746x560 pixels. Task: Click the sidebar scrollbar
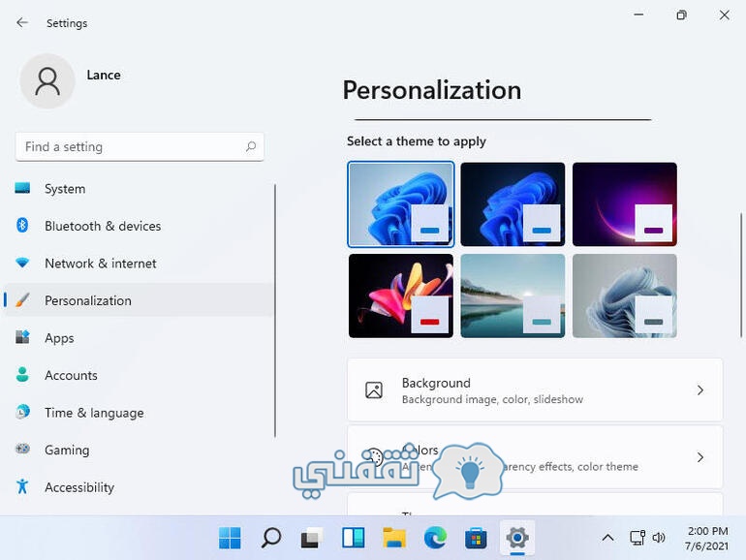pyautogui.click(x=275, y=311)
